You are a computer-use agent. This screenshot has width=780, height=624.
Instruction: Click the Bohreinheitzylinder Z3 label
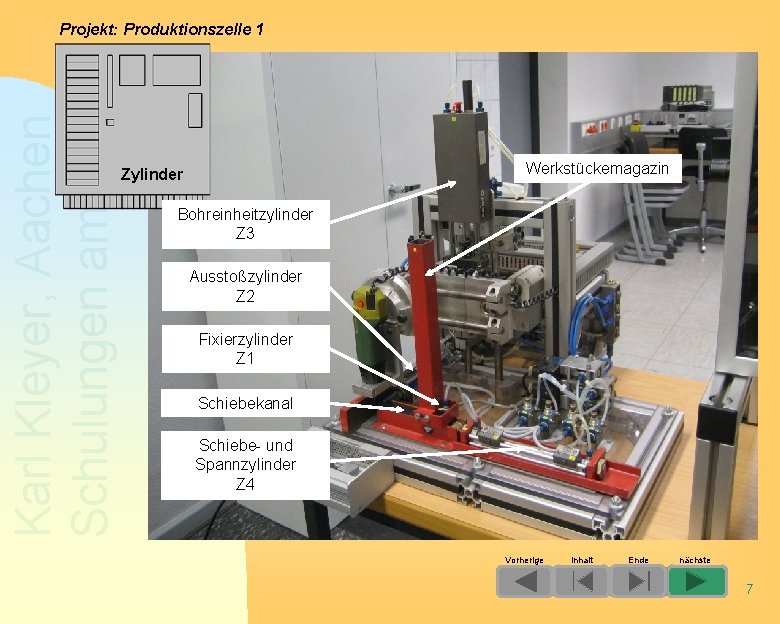245,224
